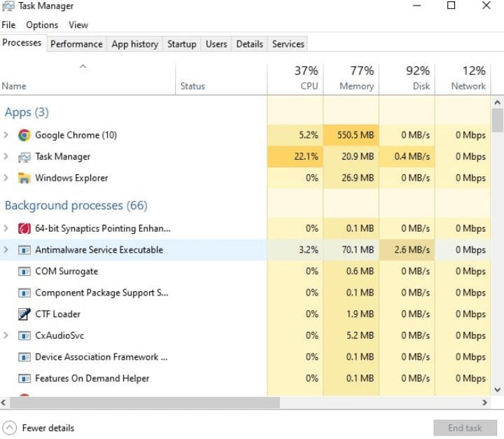Click the Antimalware Service Executable icon
Image resolution: width=504 pixels, height=439 pixels.
pyautogui.click(x=24, y=250)
